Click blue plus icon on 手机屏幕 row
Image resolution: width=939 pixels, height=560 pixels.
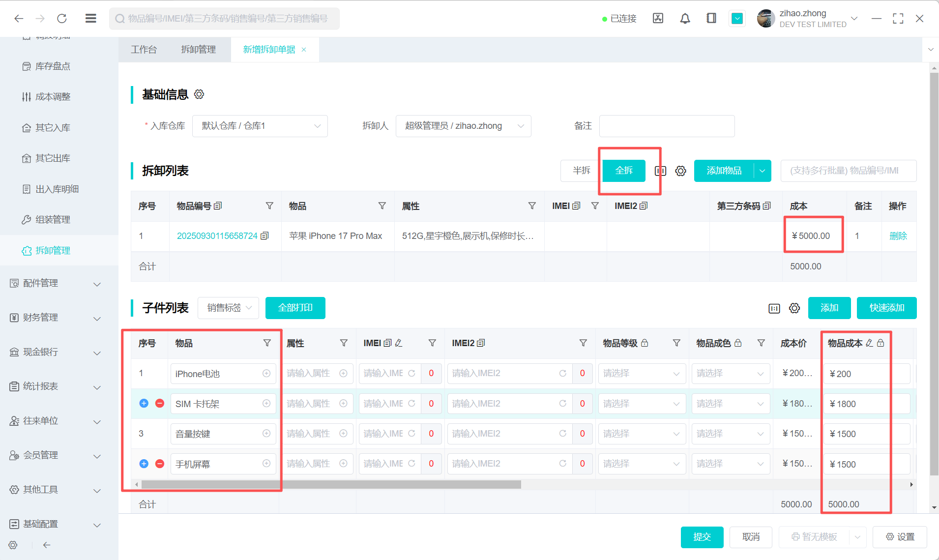(x=144, y=464)
